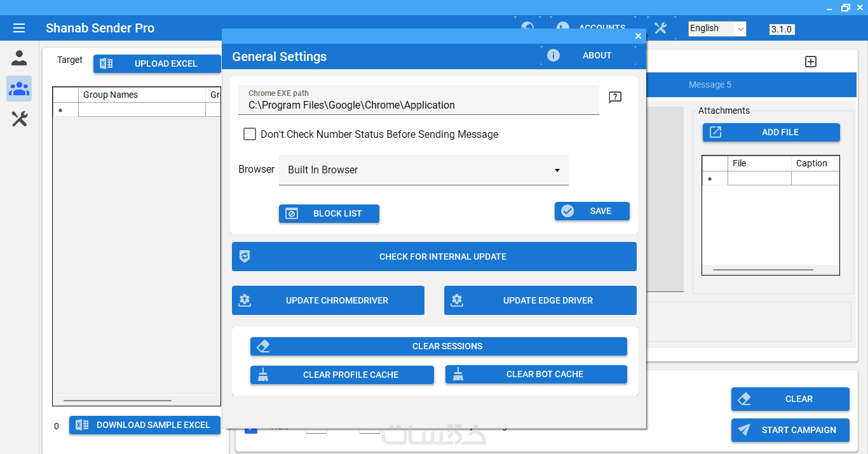This screenshot has width=868, height=454.
Task: Close the General Settings dialog
Action: (x=638, y=36)
